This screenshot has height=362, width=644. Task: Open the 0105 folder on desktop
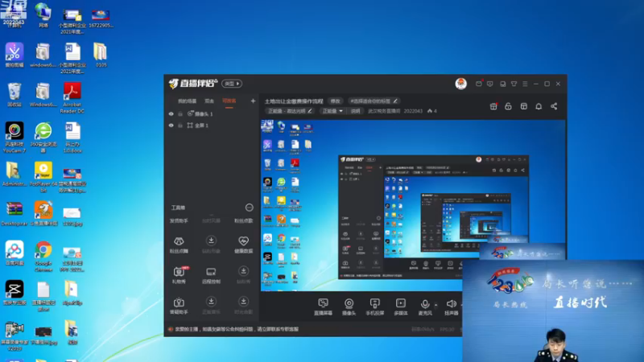pos(101,55)
